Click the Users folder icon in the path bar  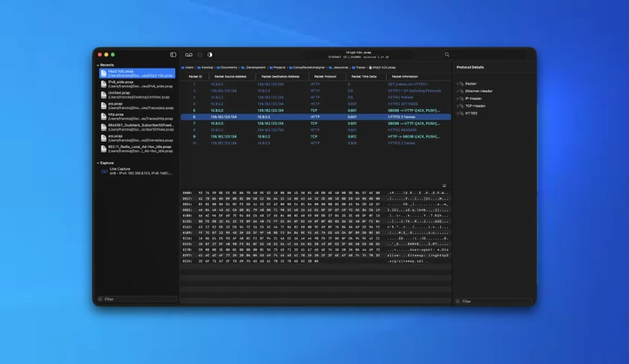(183, 68)
